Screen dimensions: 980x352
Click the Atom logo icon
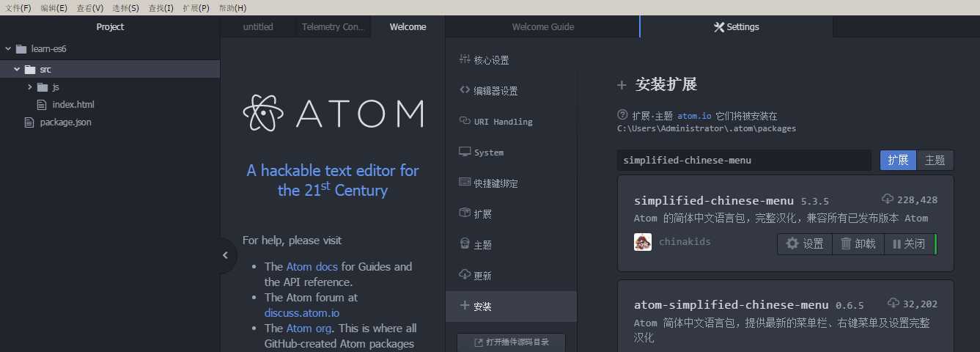(262, 114)
